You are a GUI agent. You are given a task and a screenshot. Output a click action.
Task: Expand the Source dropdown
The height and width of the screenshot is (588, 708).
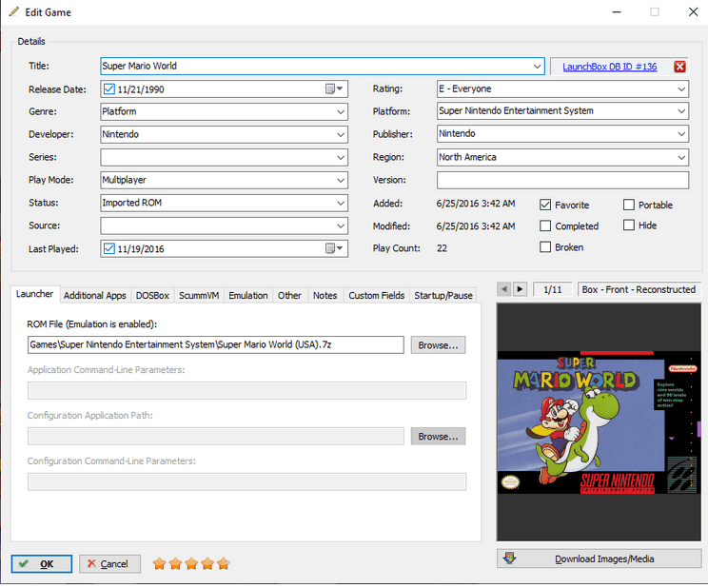click(341, 225)
